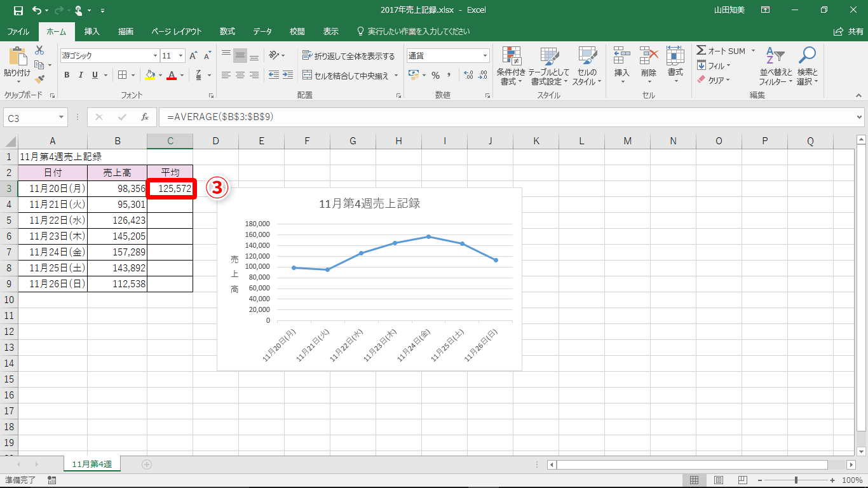Image resolution: width=868 pixels, height=488 pixels.
Task: Open the number format dropdown (通貨)
Action: click(485, 56)
